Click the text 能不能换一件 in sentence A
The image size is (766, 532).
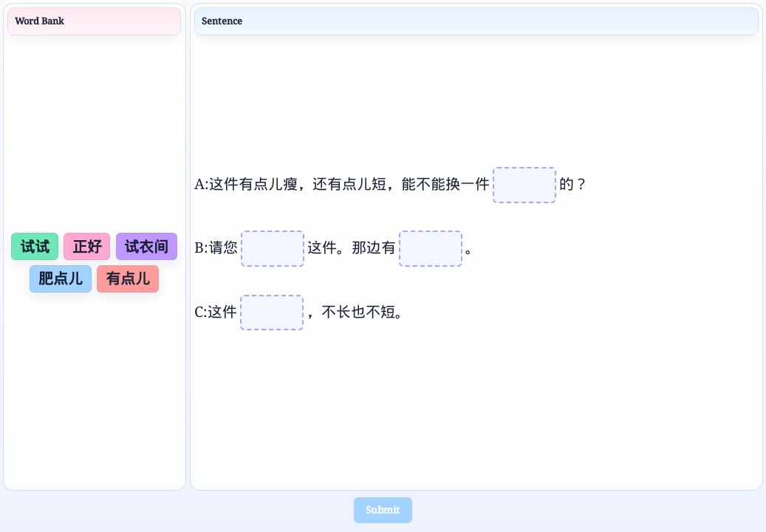click(x=445, y=184)
